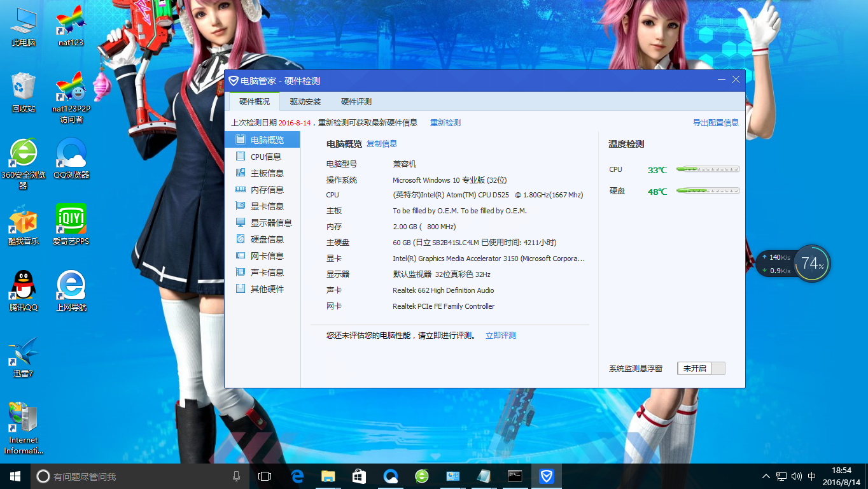Open 声卡信息 hardware details
The image size is (868, 489).
click(x=263, y=272)
